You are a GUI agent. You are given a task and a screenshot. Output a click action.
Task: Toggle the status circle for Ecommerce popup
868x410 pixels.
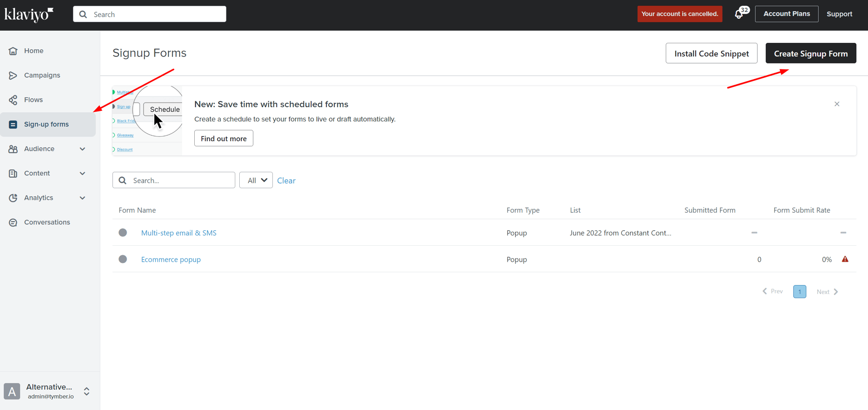point(123,259)
